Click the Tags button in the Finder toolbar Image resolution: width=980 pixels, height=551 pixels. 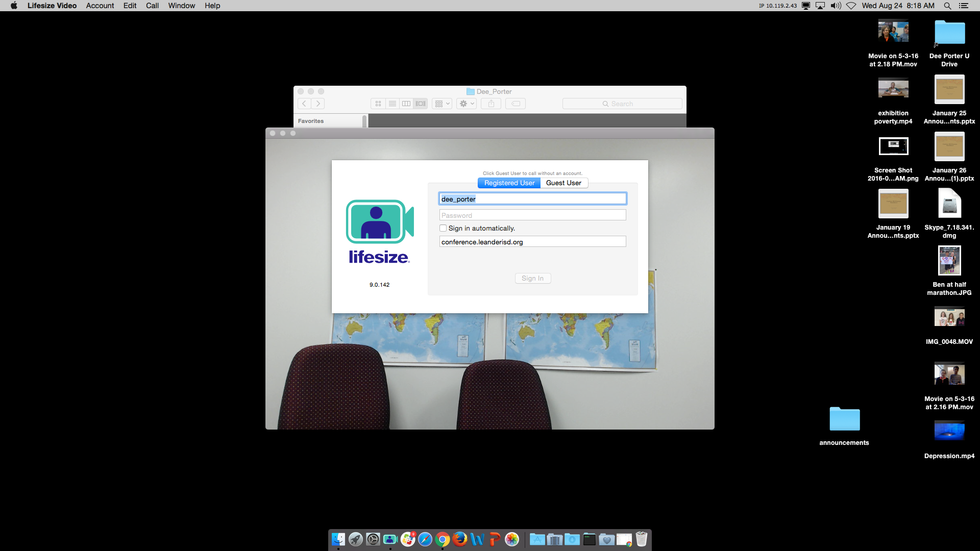tap(516, 103)
